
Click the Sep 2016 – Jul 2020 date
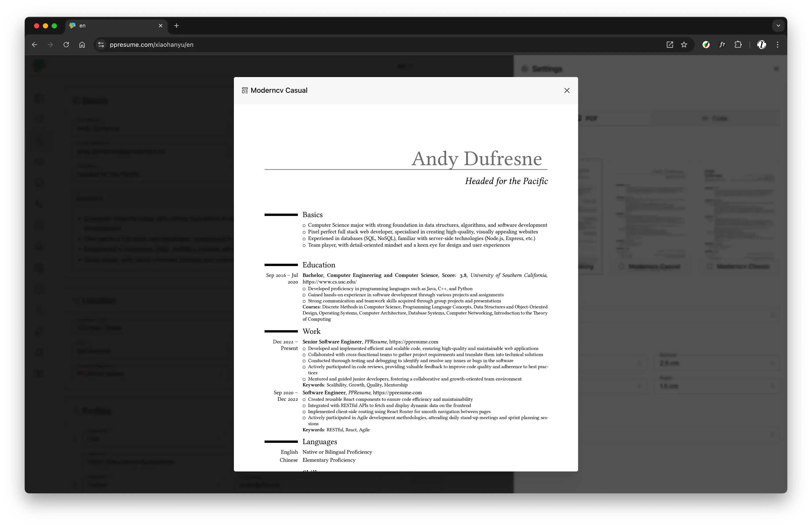282,278
